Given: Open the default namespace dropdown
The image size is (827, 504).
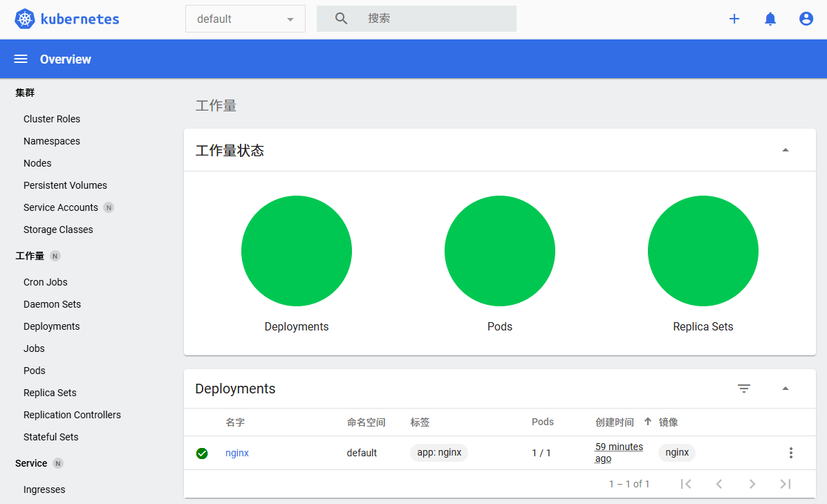Looking at the screenshot, I should pos(245,19).
